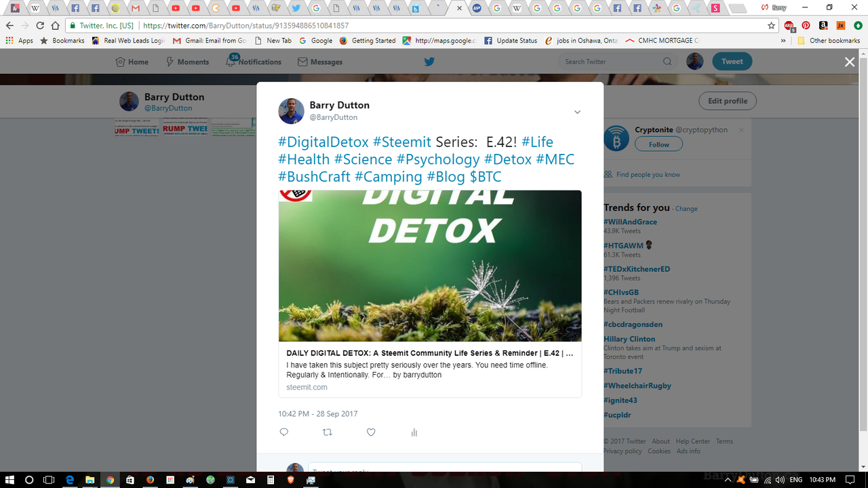
Task: Go to Twitter Home
Action: point(132,62)
